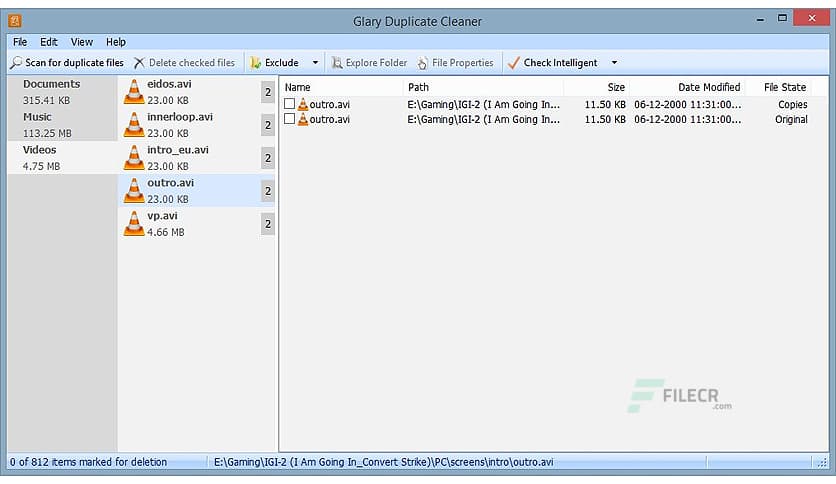Select outro.avi in the duplicates list
Screen dimensions: 836x484
196,191
